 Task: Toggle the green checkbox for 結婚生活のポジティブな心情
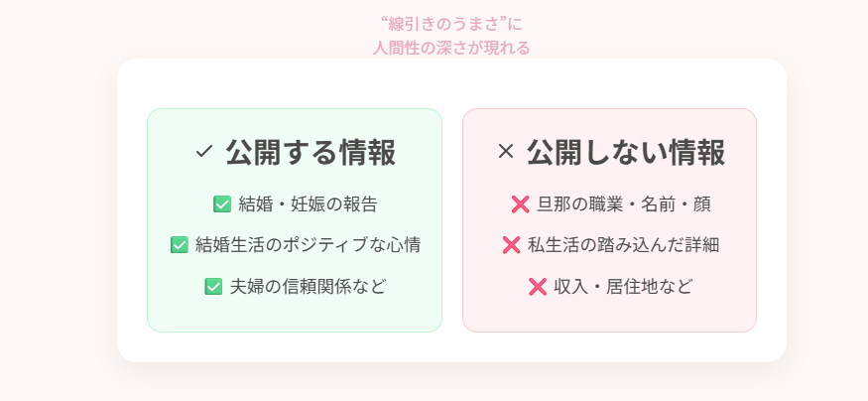tap(180, 245)
